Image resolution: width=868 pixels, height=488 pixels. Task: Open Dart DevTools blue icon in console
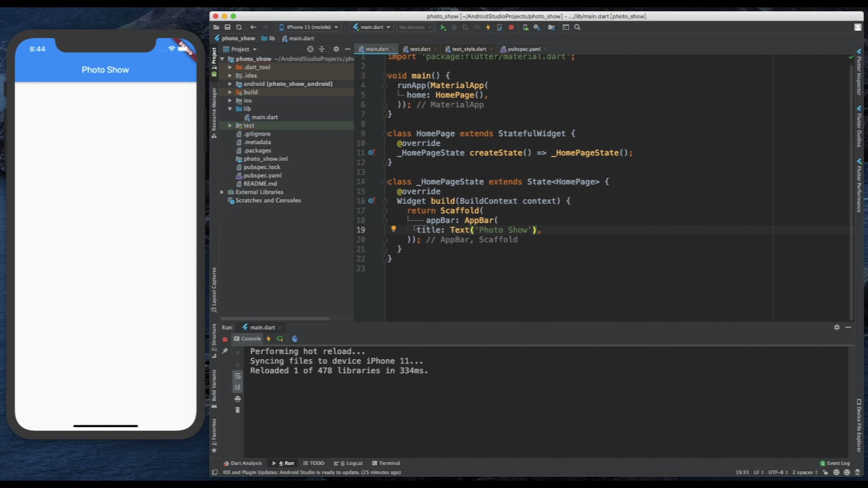click(295, 339)
